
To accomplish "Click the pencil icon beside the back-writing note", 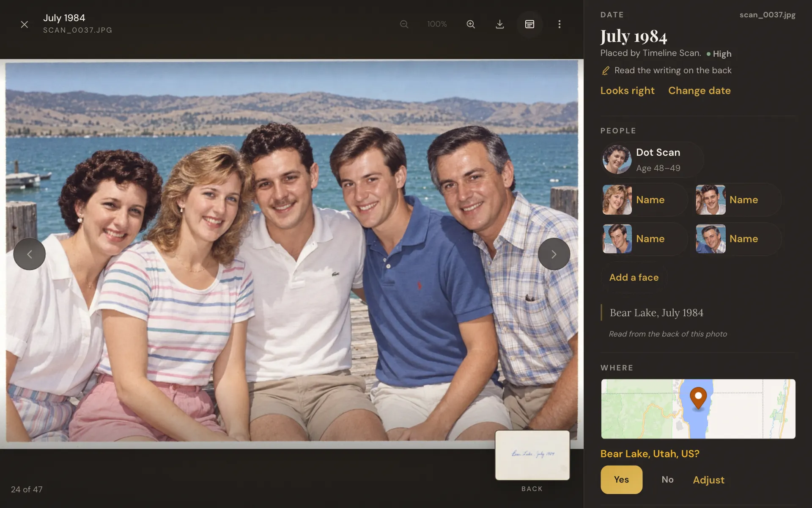I will click(606, 70).
